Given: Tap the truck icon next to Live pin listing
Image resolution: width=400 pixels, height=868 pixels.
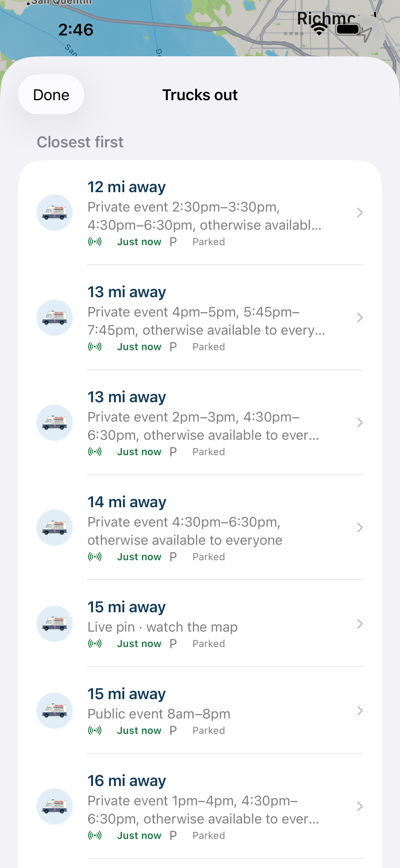Looking at the screenshot, I should (54, 624).
